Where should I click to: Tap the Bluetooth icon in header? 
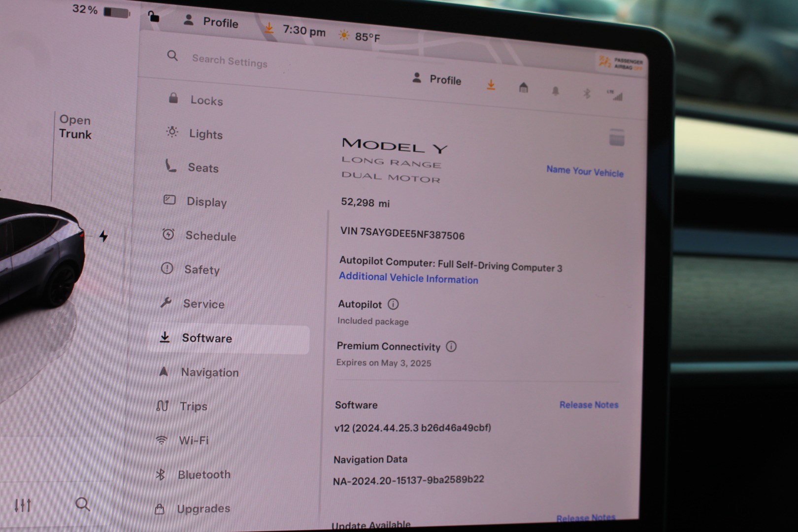(x=586, y=93)
